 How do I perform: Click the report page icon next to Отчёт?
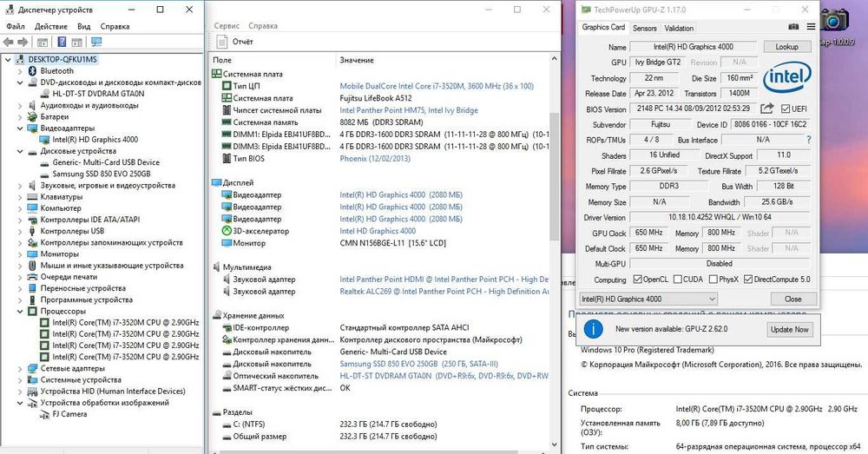pos(222,42)
